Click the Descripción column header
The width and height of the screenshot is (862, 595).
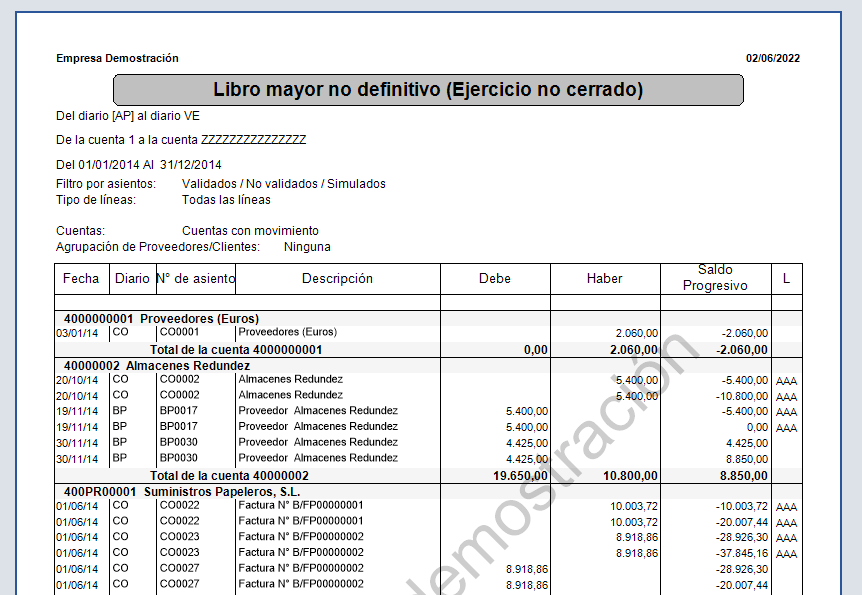[x=338, y=279]
